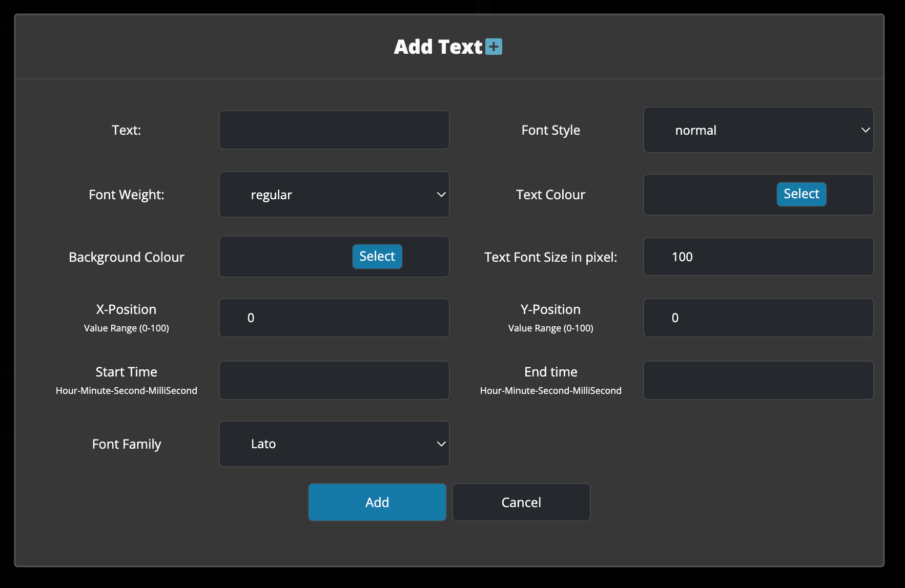The width and height of the screenshot is (905, 588).
Task: Focus the End time input box
Action: (758, 381)
